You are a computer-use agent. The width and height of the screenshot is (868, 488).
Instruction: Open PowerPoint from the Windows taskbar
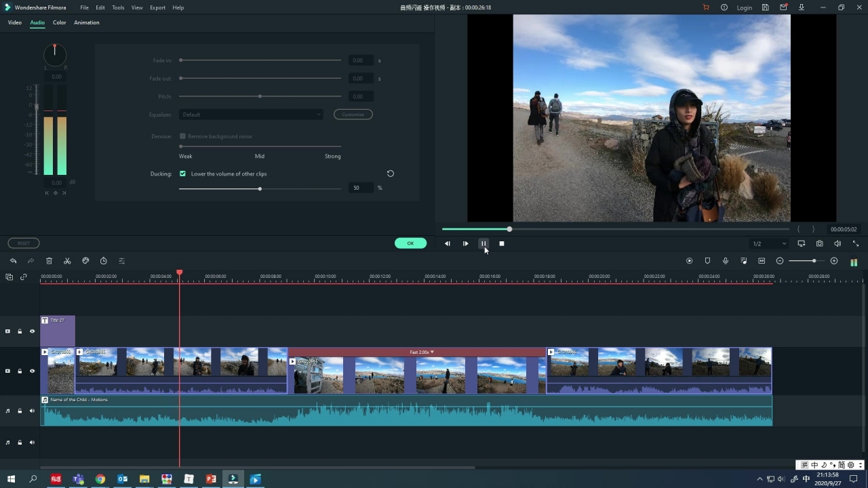click(211, 479)
